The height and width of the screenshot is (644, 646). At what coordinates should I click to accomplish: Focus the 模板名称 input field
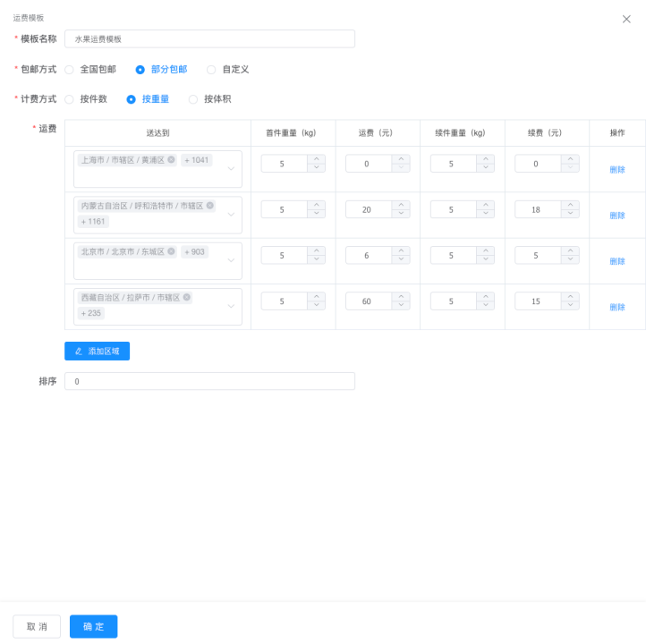point(209,38)
